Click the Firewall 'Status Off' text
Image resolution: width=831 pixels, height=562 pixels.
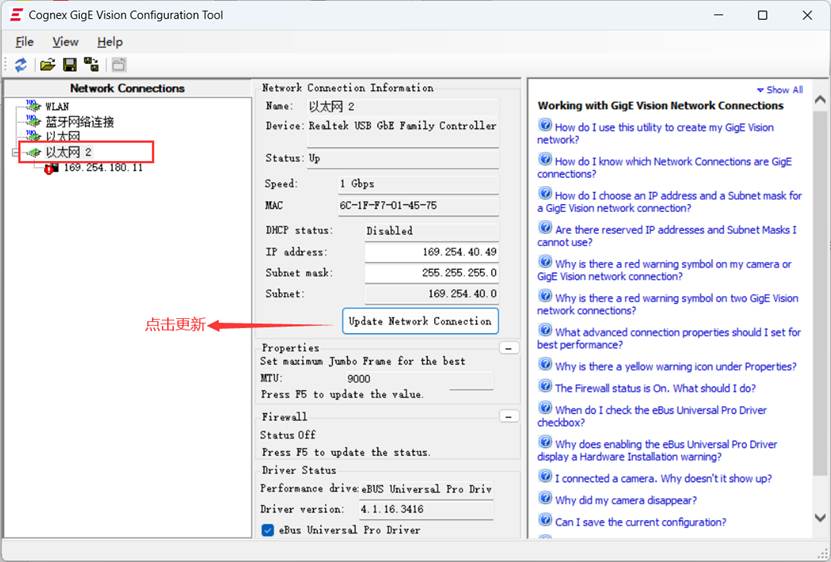pos(288,435)
